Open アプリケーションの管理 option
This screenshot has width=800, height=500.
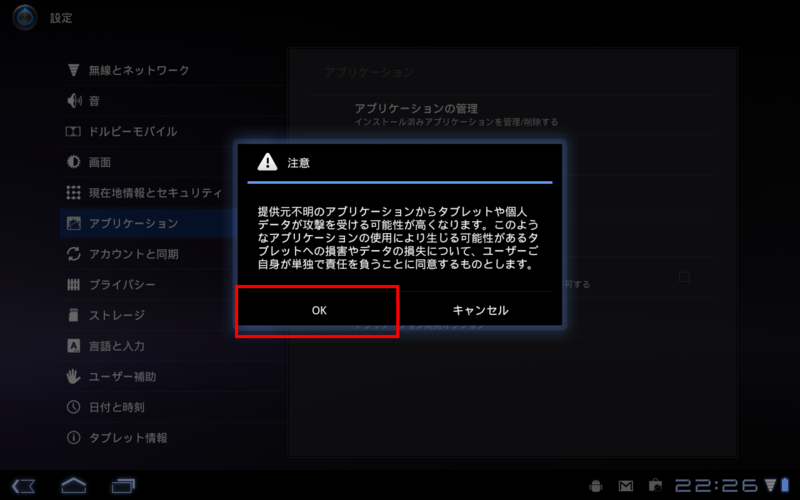[x=512, y=115]
